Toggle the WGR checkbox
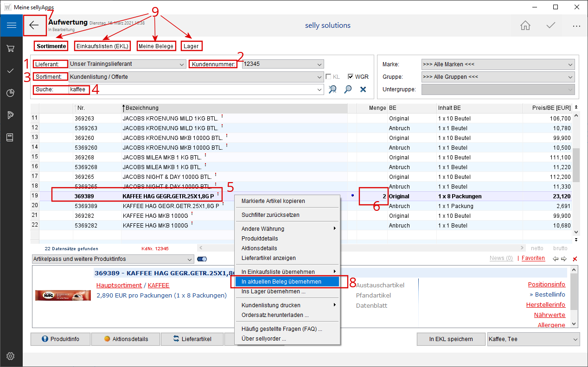 [x=351, y=77]
